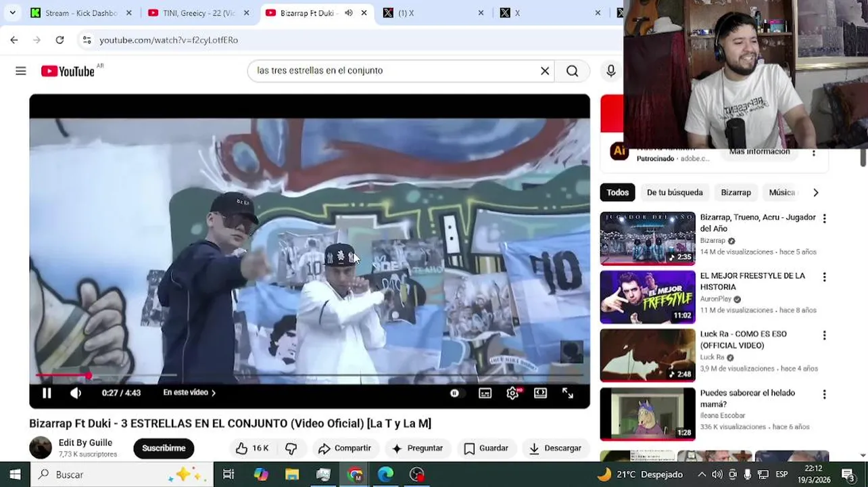Close the Bizarrap Ft Duki tab
This screenshot has width=868, height=487.
[364, 13]
